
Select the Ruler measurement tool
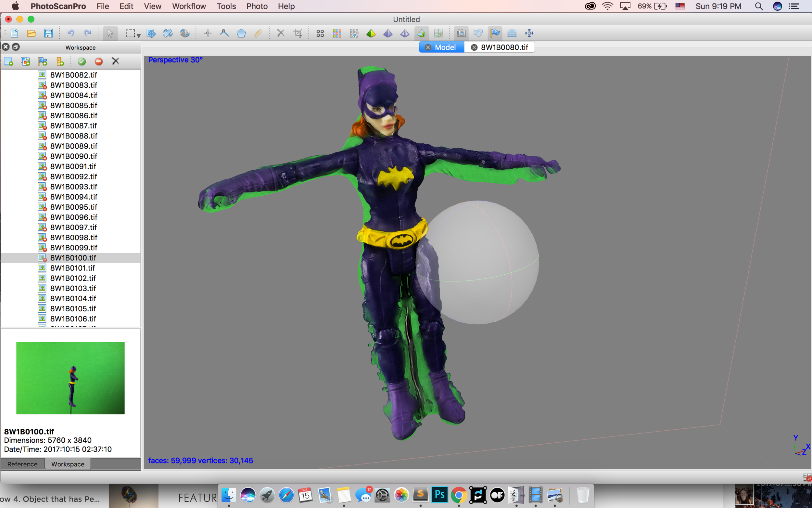click(x=258, y=33)
